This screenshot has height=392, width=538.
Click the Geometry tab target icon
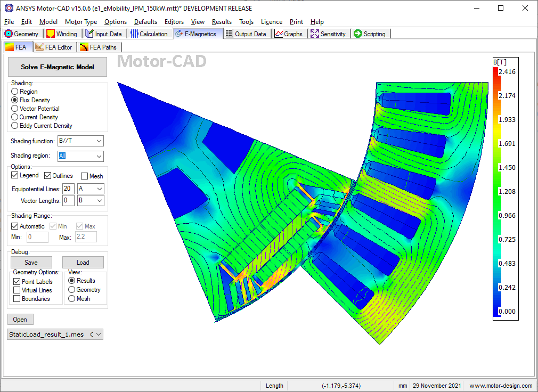click(x=9, y=34)
